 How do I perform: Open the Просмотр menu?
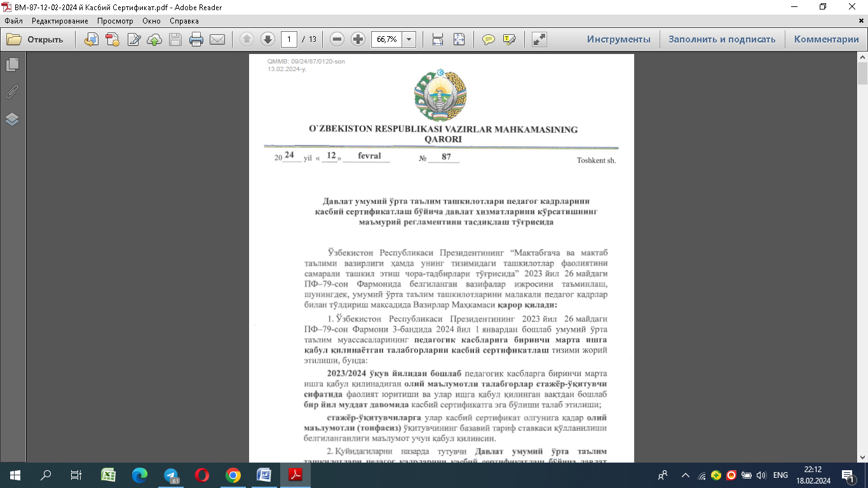[115, 21]
